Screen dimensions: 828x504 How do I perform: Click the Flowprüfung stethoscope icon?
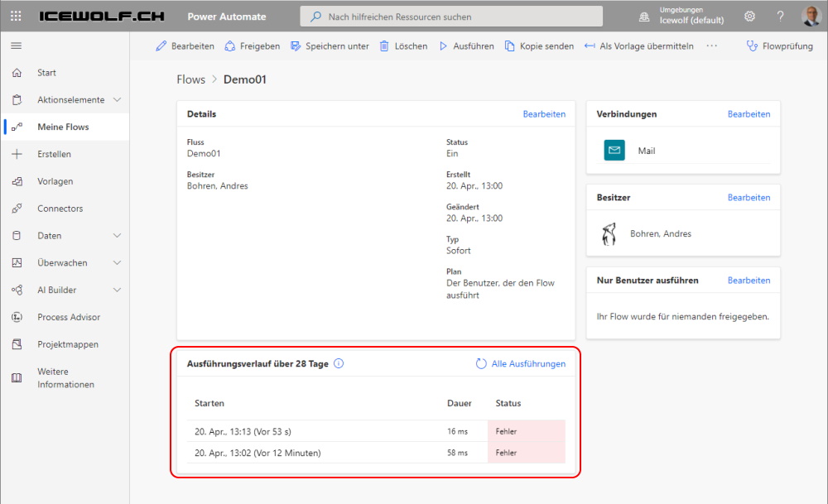[752, 46]
